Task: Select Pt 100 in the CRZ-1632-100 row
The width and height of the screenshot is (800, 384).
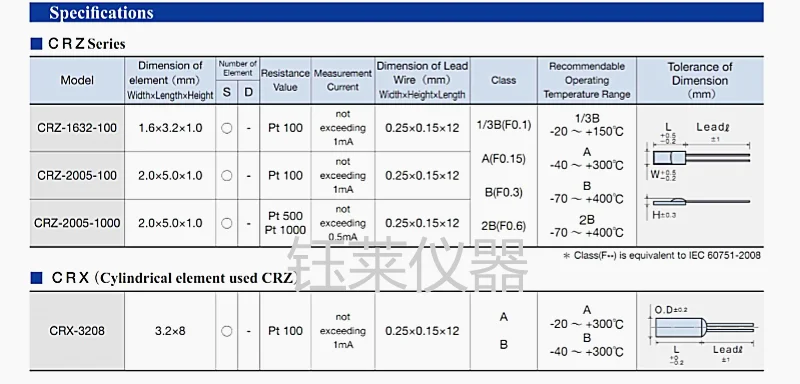Action: tap(285, 128)
